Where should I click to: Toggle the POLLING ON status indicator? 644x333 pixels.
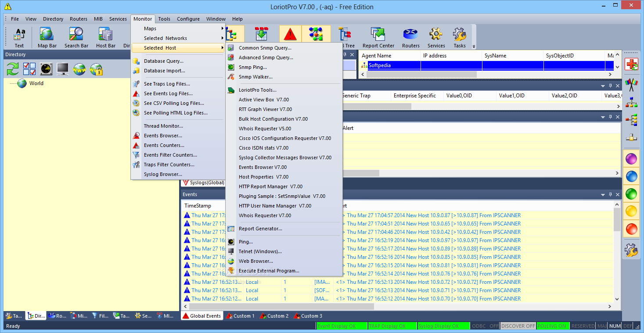[x=553, y=326]
